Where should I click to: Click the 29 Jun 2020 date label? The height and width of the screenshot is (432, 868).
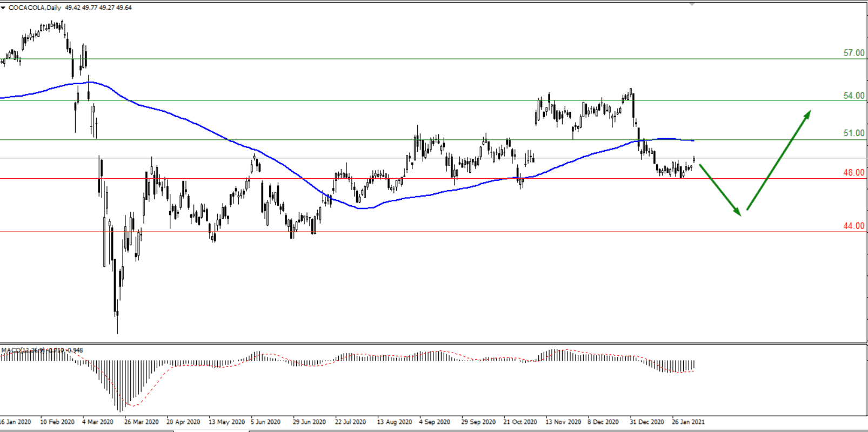[x=309, y=422]
